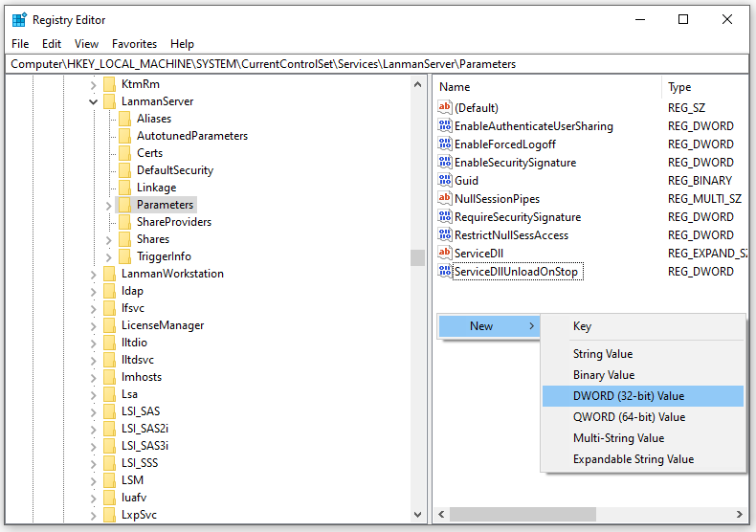Open the Favorites menu

(135, 44)
